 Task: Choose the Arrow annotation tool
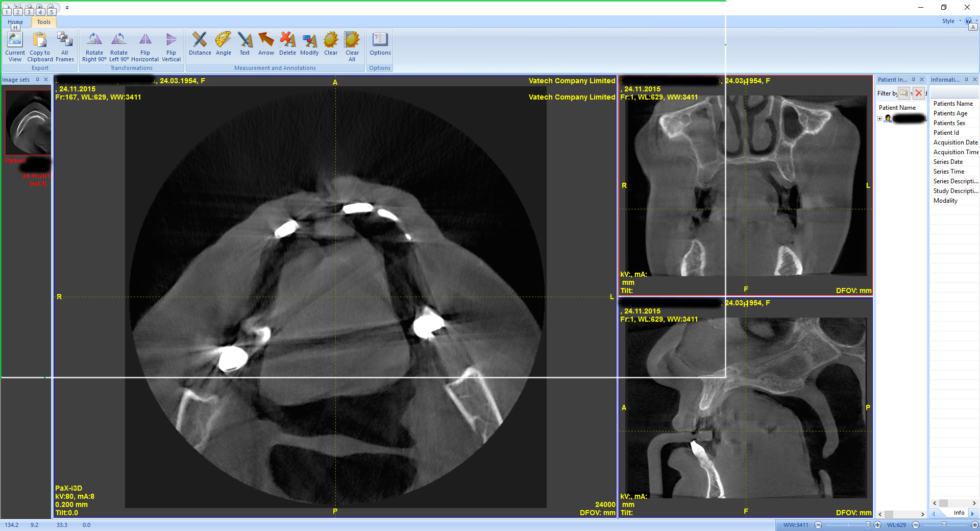tap(266, 44)
